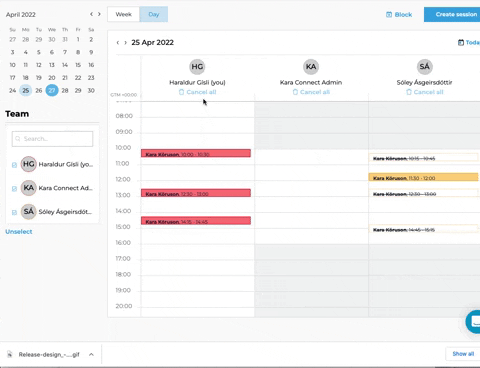Open cancelled 14:45 - 15:15 session
Image resolution: width=480 pixels, height=368 pixels.
click(424, 229)
